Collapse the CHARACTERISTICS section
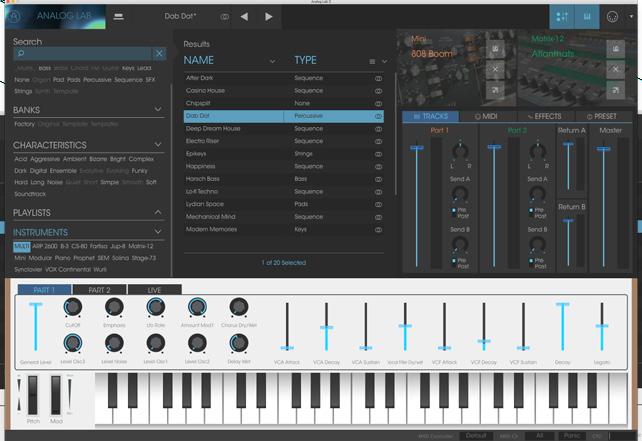 [x=158, y=145]
